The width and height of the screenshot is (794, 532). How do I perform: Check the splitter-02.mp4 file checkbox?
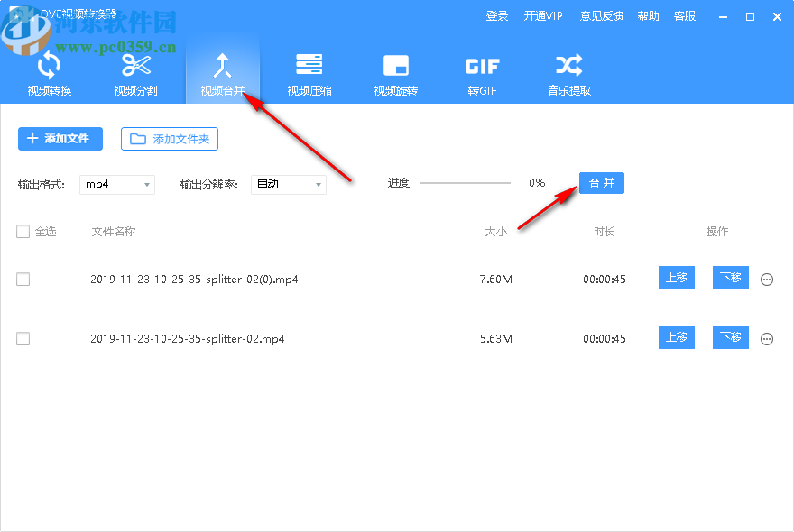pyautogui.click(x=23, y=338)
